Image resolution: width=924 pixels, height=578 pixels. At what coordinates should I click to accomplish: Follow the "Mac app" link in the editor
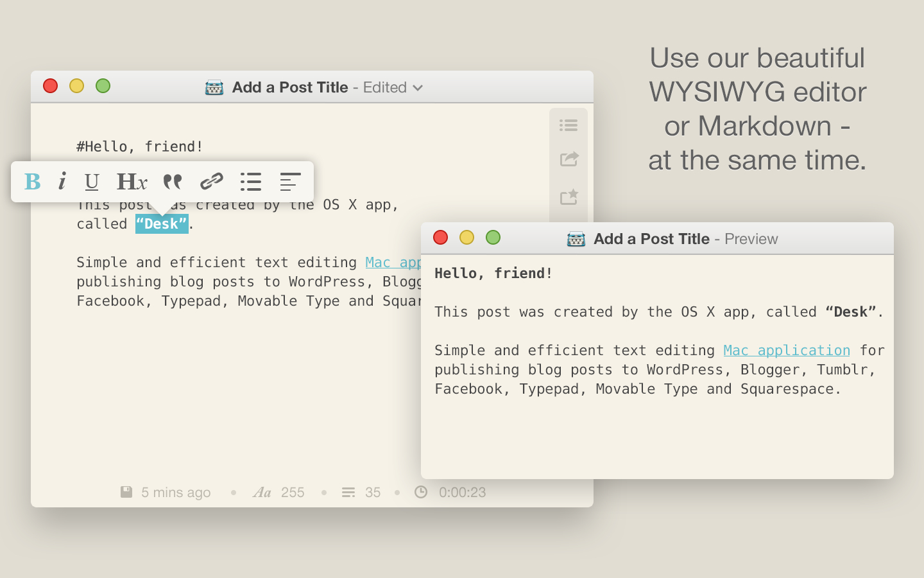pyautogui.click(x=393, y=262)
